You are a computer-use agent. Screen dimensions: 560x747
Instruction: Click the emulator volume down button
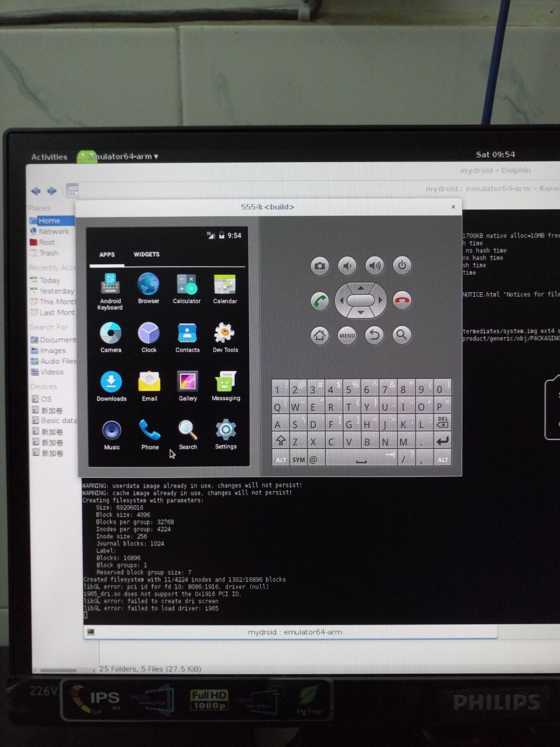[x=347, y=265]
